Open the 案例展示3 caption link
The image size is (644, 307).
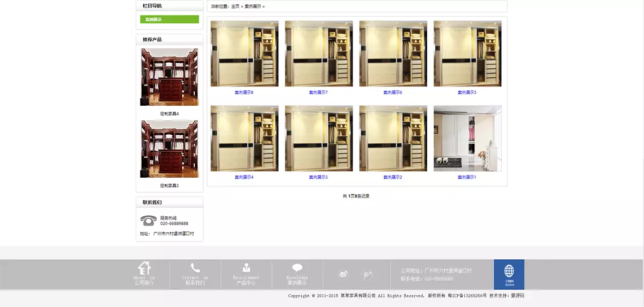click(318, 177)
